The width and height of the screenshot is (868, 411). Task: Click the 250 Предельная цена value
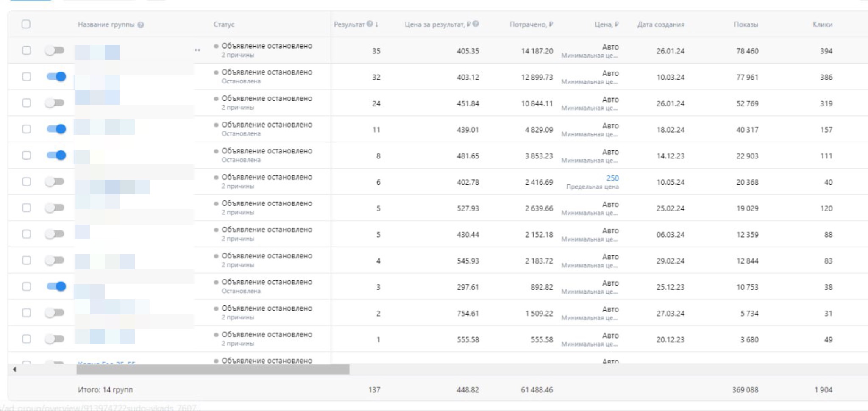(x=612, y=178)
